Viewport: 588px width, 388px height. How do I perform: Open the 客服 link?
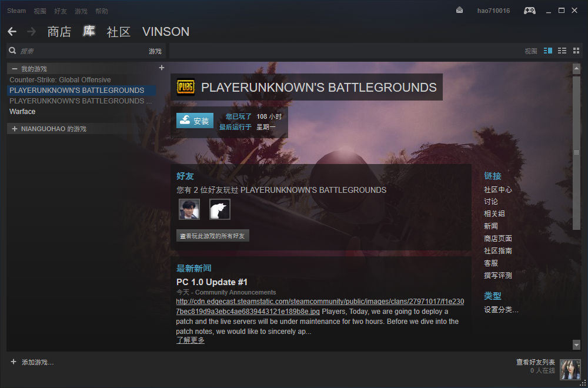pyautogui.click(x=491, y=263)
